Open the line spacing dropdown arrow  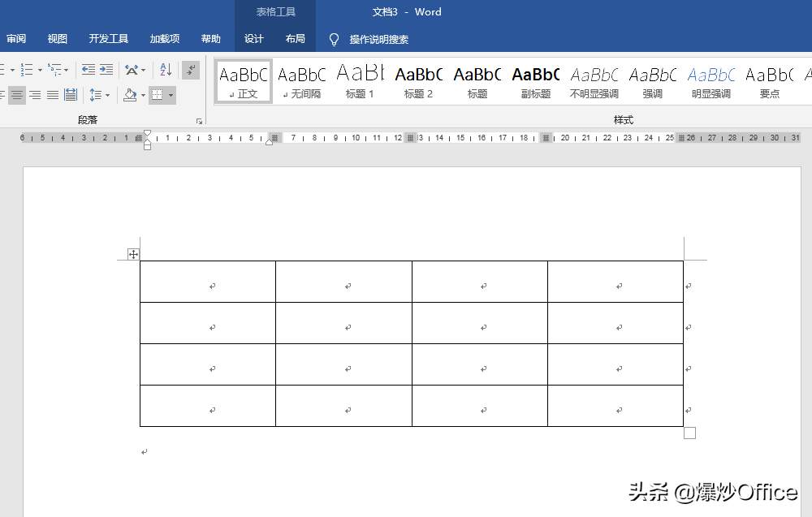(107, 95)
